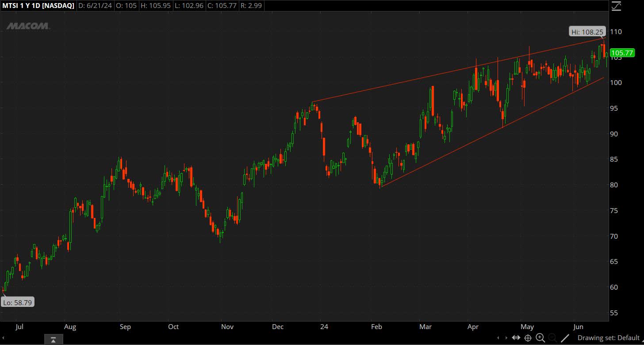Click the Hi: 108.25 label
Image resolution: width=644 pixels, height=345 pixels.
pos(587,31)
